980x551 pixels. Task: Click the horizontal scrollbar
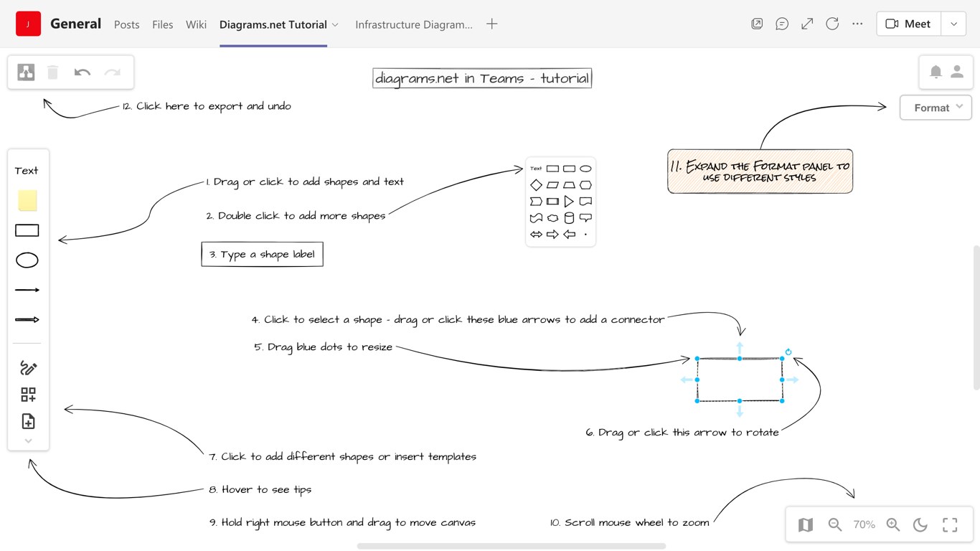click(511, 546)
